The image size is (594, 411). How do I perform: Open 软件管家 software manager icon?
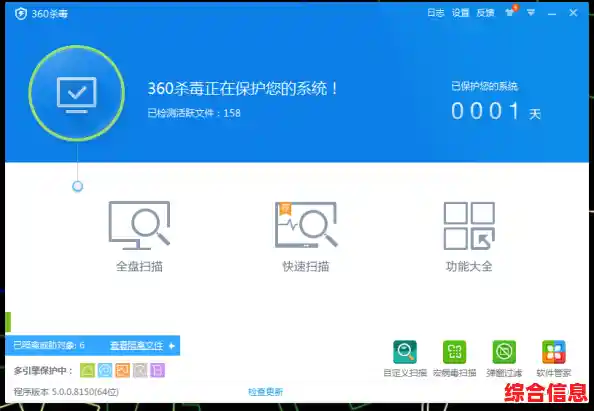(554, 352)
